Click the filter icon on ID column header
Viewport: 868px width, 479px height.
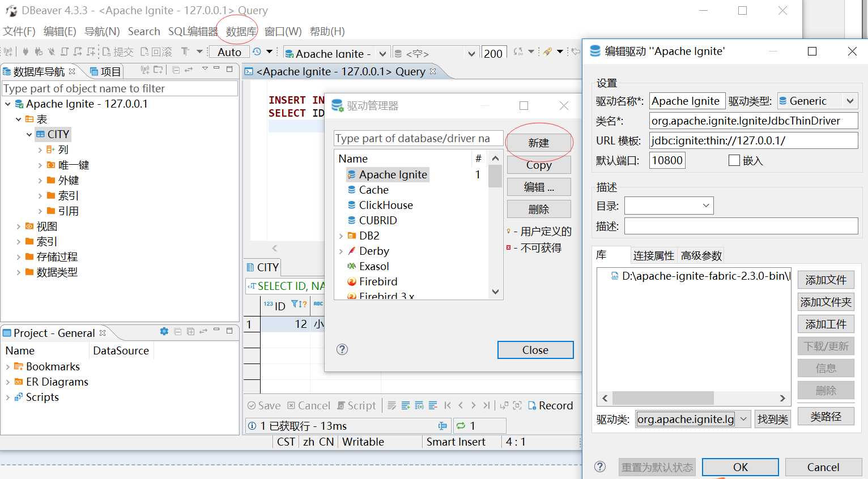[x=295, y=305]
